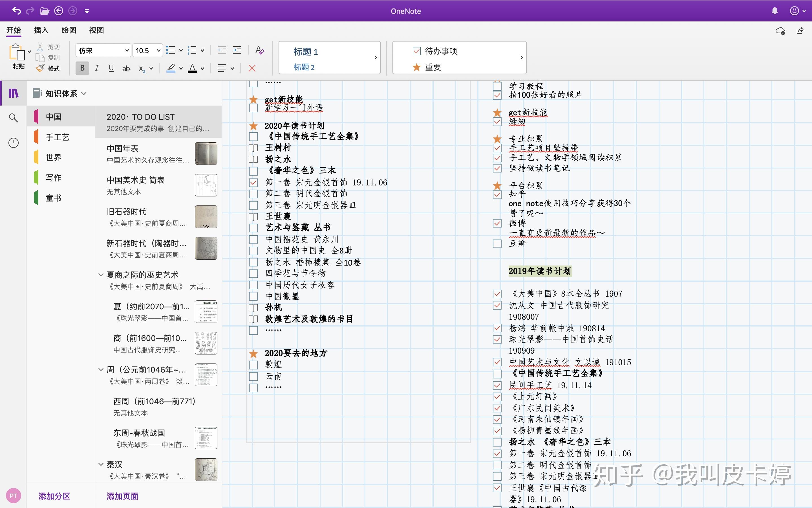Expand the 知识体系 notebook dropdown
The height and width of the screenshot is (508, 812).
click(84, 93)
